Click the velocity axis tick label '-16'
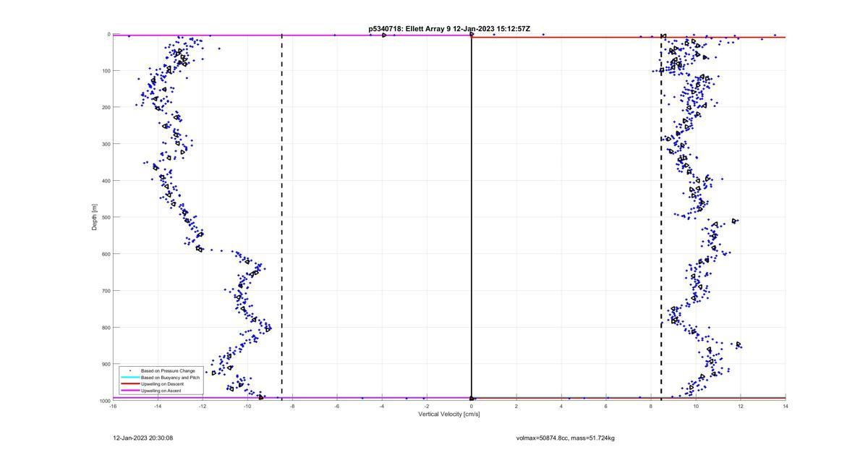 [x=113, y=407]
